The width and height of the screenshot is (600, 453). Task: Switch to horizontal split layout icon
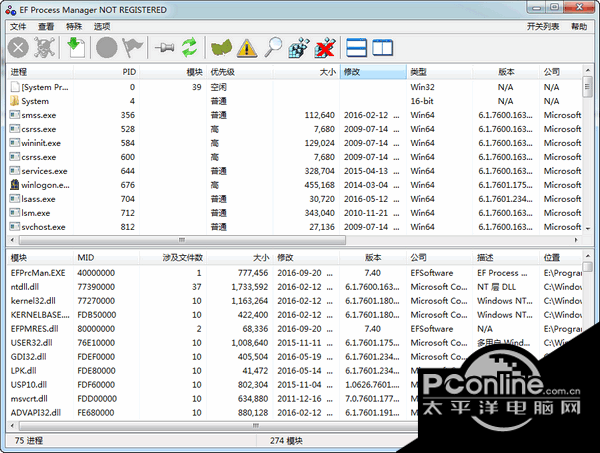click(x=356, y=48)
